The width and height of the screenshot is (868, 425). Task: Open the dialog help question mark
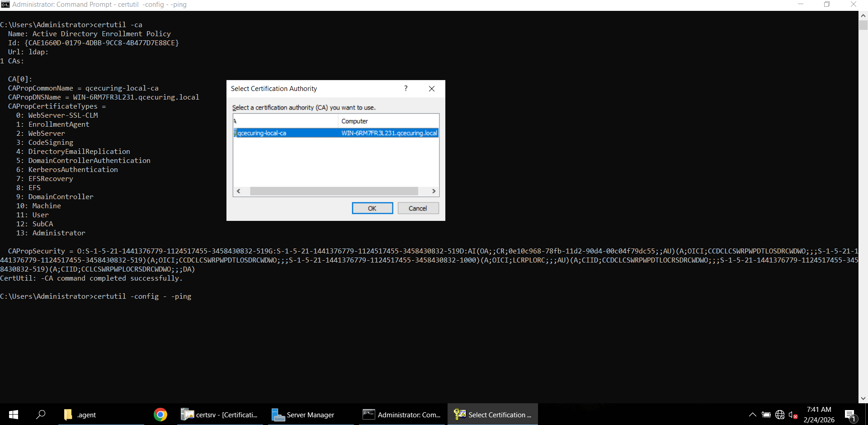point(406,88)
